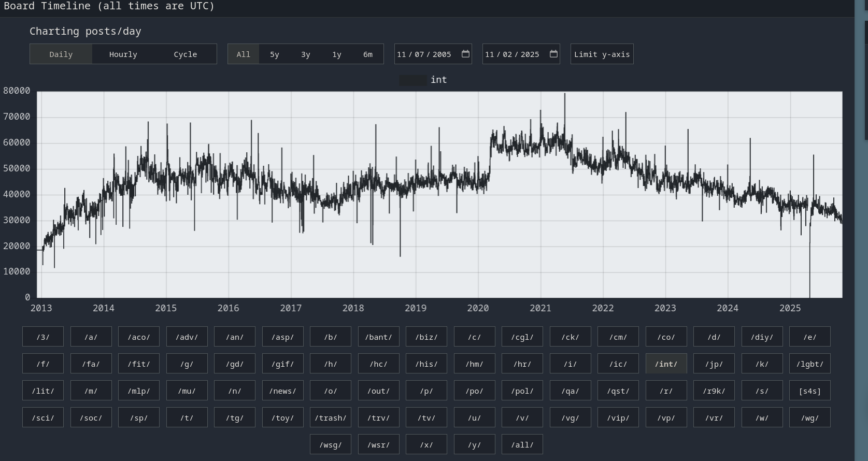This screenshot has width=868, height=461.
Task: Select the /k/ board
Action: pyautogui.click(x=762, y=364)
